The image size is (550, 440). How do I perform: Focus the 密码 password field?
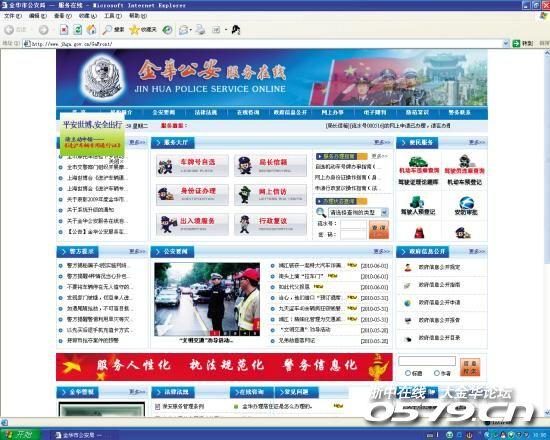click(353, 234)
